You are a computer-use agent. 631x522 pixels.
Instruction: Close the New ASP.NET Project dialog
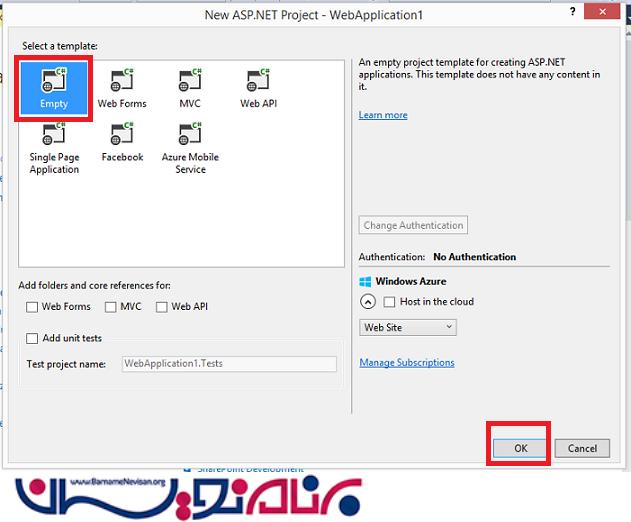(602, 12)
